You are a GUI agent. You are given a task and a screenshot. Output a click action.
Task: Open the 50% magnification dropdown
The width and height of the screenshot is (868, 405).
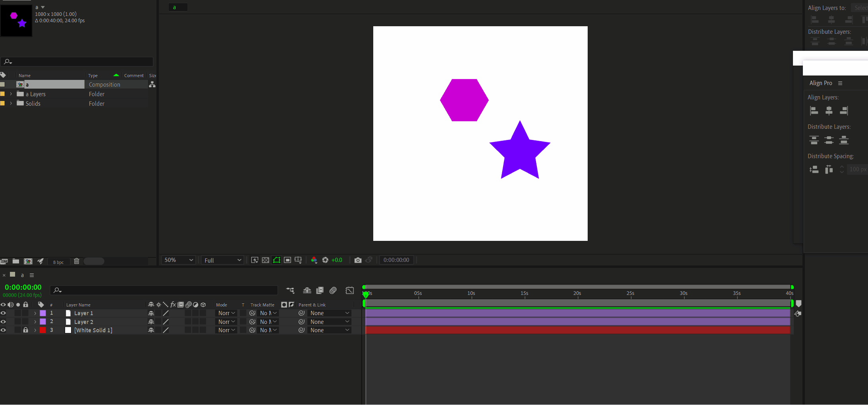(178, 260)
